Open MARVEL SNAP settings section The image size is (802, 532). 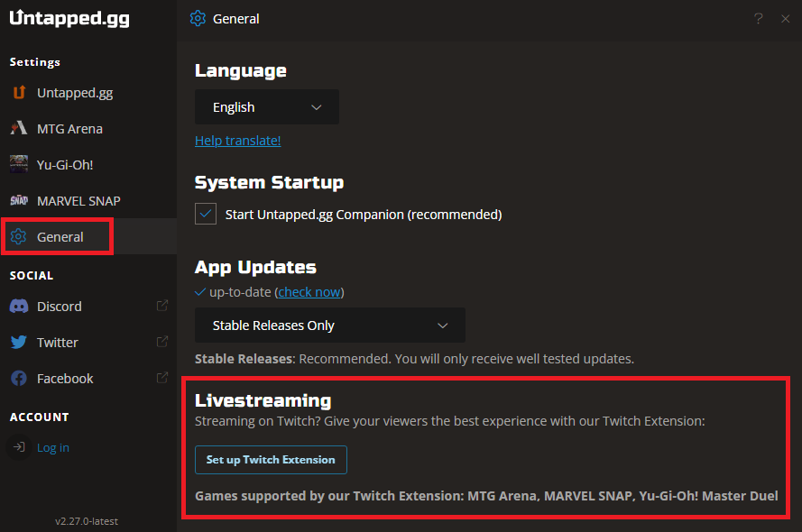(x=88, y=200)
